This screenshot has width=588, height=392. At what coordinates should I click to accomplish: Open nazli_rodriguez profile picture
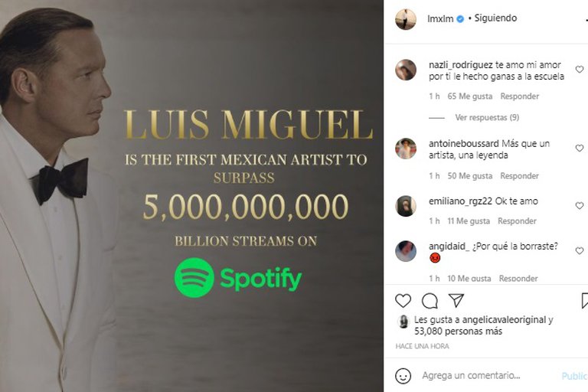coord(406,70)
